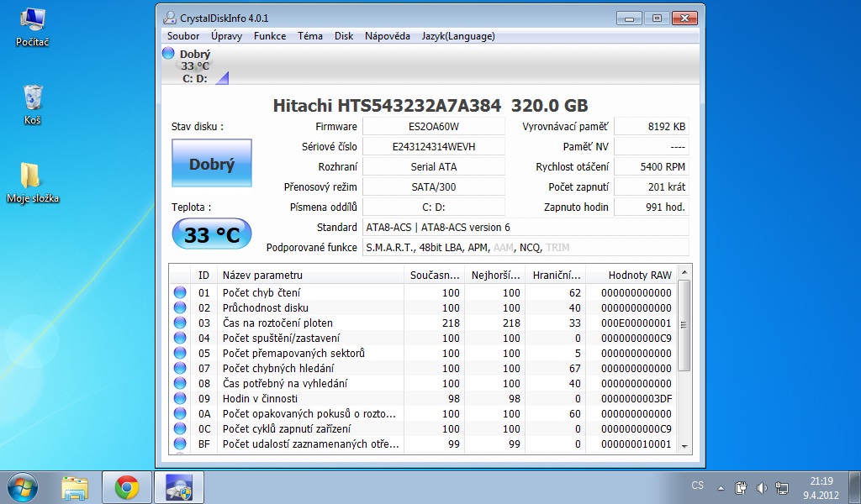861x504 pixels.
Task: Show hidden tray icons arrow
Action: pyautogui.click(x=721, y=487)
